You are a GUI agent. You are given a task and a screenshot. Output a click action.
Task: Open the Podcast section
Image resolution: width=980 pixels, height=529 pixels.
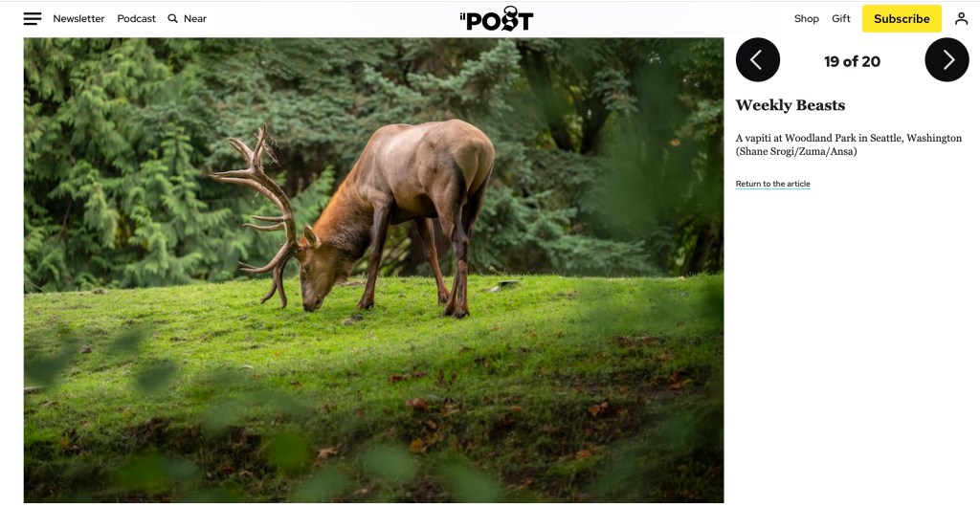136,19
